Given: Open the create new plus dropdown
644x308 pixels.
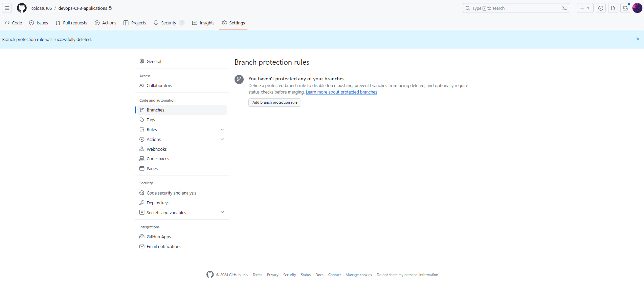Looking at the screenshot, I should [585, 8].
